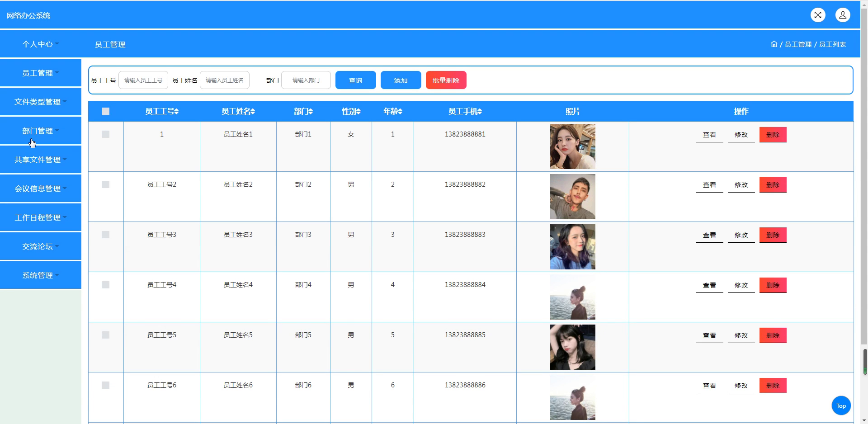Select phone number 13823888881
Viewport: 868px width, 424px height.
[465, 134]
